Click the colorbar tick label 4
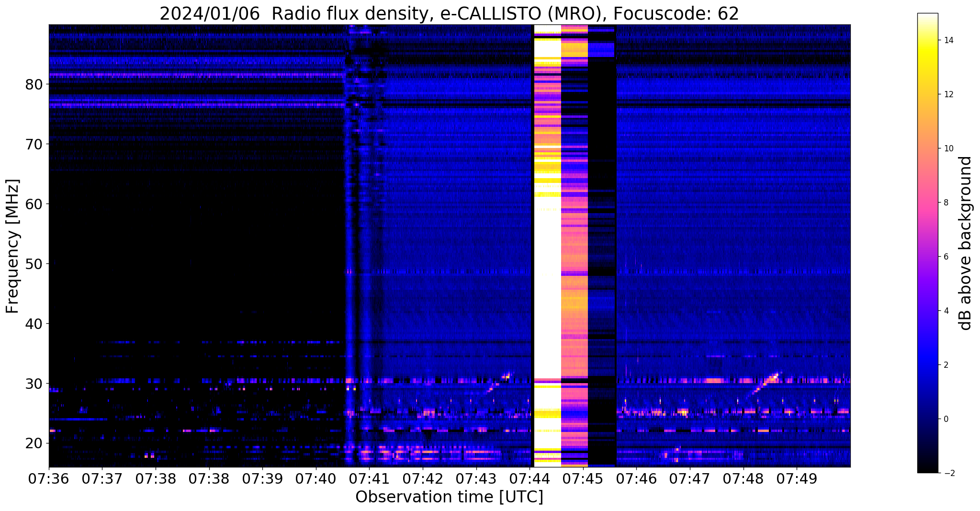This screenshot has width=980, height=511. 946,311
